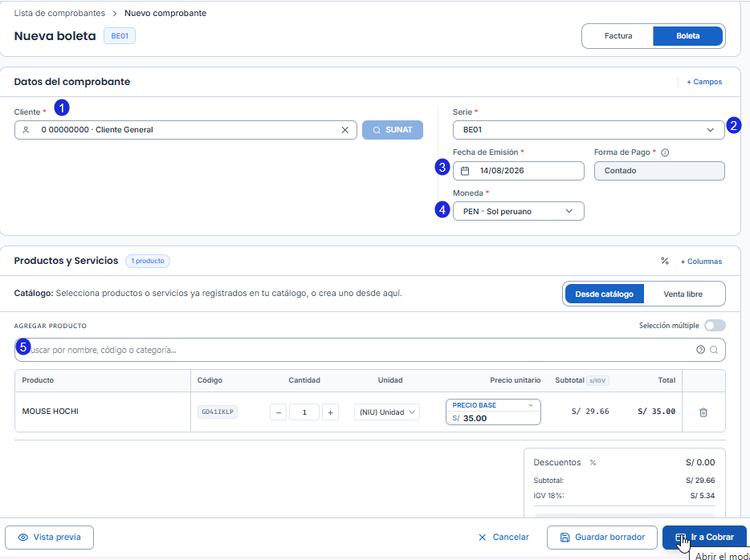The image size is (750, 560).
Task: Switch to Venta libre mode
Action: click(x=683, y=294)
